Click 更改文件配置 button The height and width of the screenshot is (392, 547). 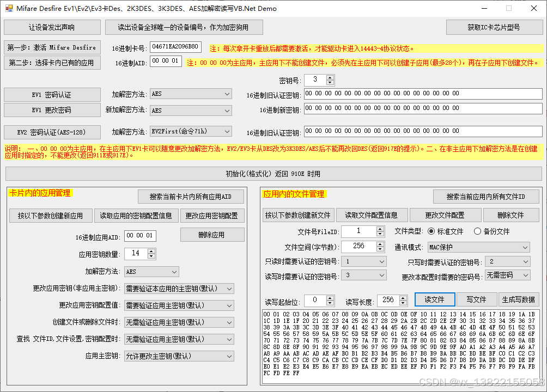pyautogui.click(x=445, y=215)
